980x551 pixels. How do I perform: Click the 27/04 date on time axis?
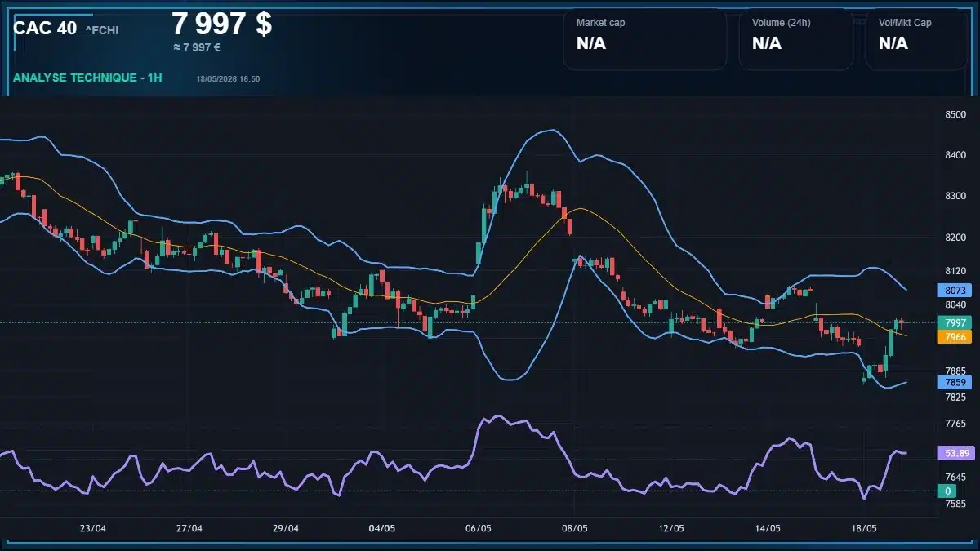pyautogui.click(x=189, y=528)
